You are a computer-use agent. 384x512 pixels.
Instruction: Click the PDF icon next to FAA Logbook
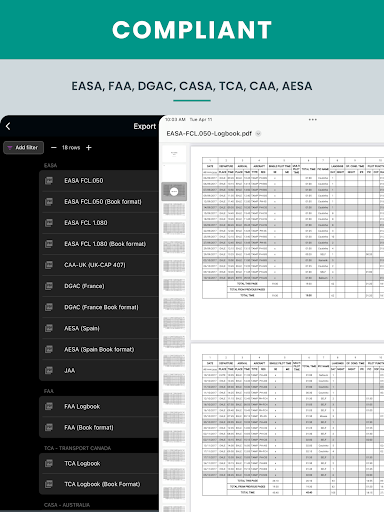[x=49, y=406]
